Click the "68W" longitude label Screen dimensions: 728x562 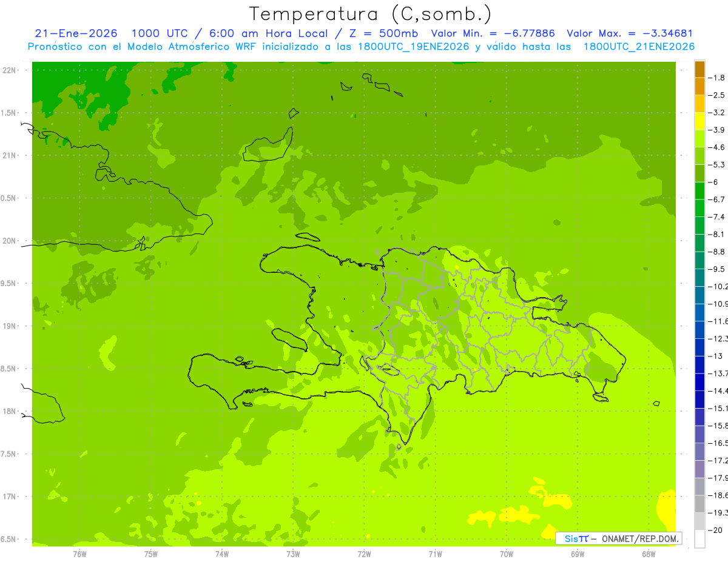649,554
